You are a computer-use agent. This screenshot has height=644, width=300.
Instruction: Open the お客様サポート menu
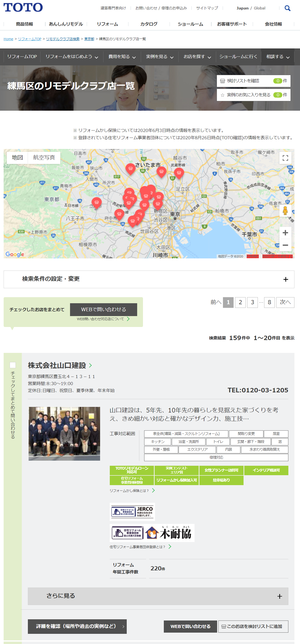tap(232, 24)
